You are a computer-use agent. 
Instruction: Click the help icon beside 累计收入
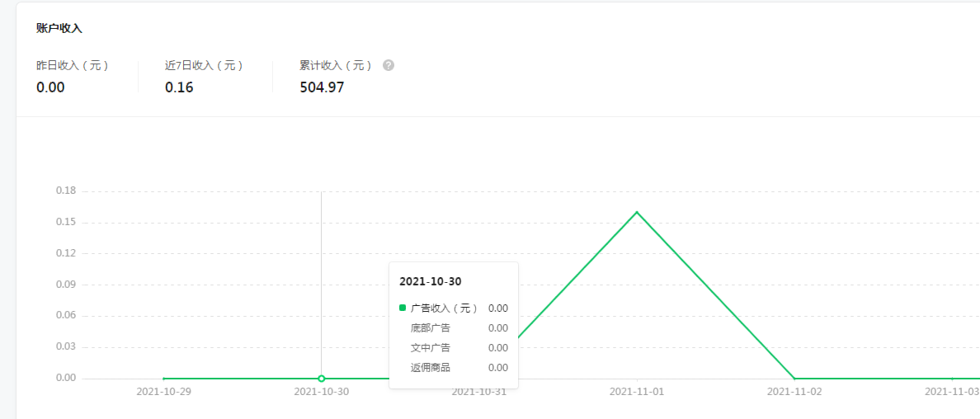click(x=389, y=65)
